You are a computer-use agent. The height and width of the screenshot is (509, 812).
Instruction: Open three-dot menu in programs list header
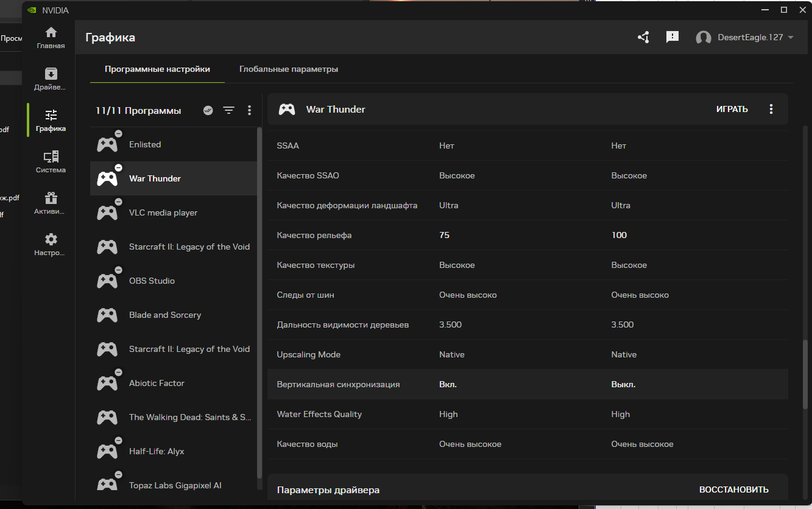pyautogui.click(x=249, y=110)
